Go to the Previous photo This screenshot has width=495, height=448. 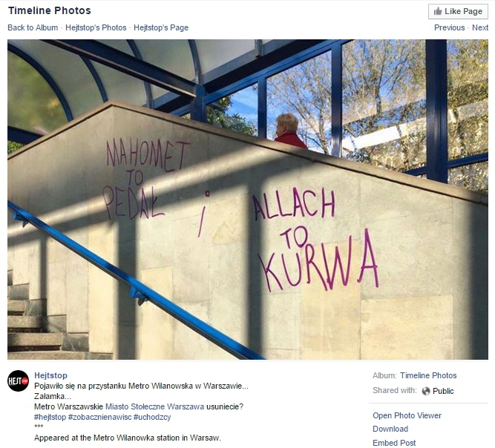coord(449,27)
